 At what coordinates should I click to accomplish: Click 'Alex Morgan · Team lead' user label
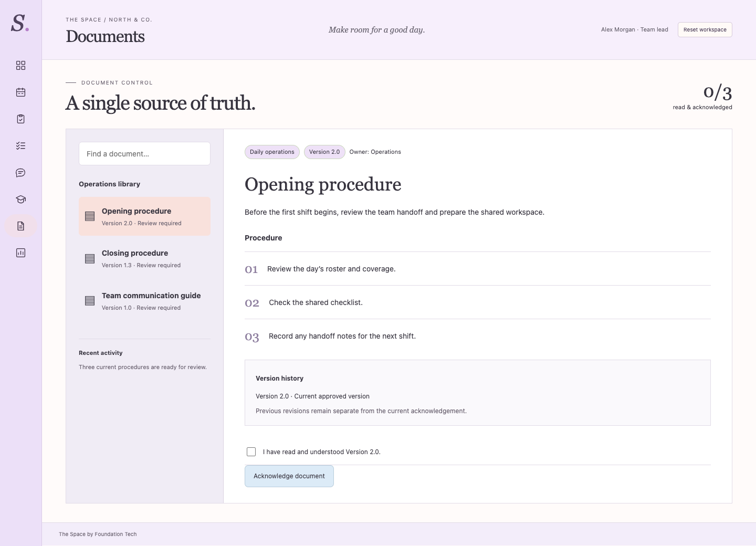(635, 30)
